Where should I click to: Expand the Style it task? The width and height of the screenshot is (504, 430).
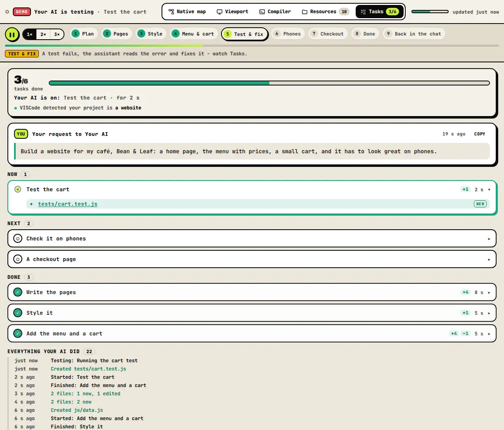point(489,313)
